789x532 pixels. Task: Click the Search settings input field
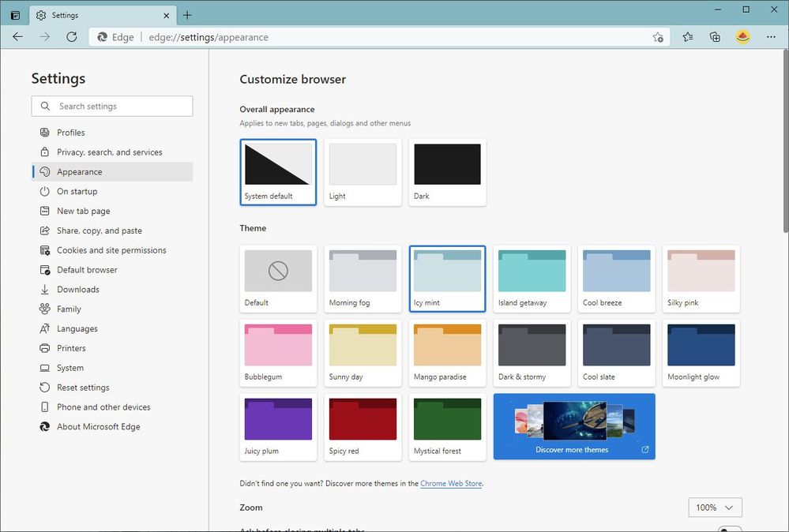tap(111, 106)
